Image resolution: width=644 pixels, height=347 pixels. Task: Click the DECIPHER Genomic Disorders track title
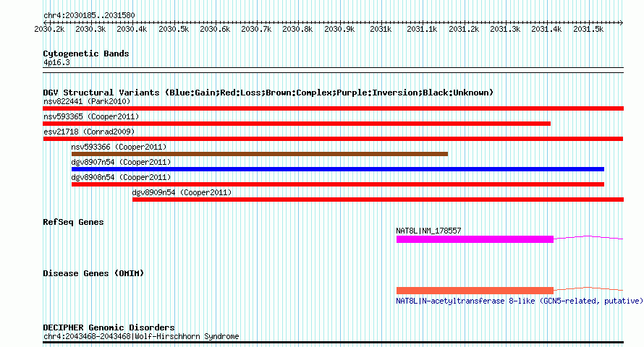[x=109, y=327]
